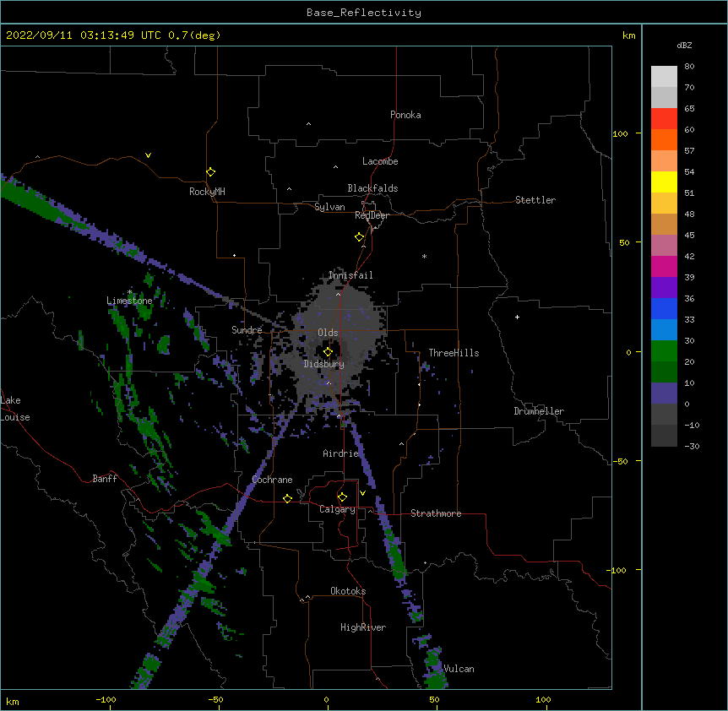Screen dimensions: 728x711
Task: Click the Calgary city label
Action: tap(337, 509)
